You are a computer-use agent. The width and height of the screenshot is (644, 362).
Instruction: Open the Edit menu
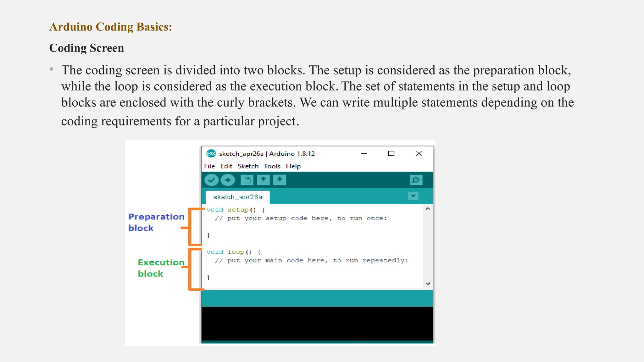click(x=226, y=166)
